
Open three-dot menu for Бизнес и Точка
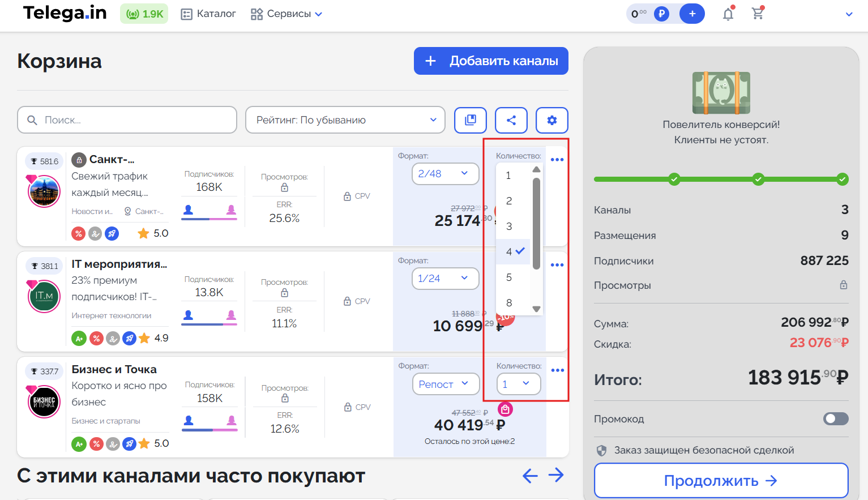point(557,370)
